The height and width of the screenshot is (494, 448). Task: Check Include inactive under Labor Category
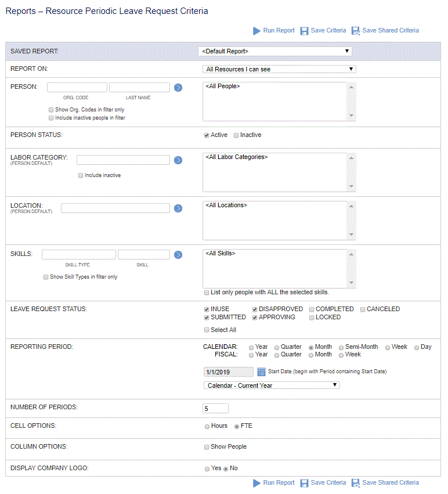[x=81, y=175]
